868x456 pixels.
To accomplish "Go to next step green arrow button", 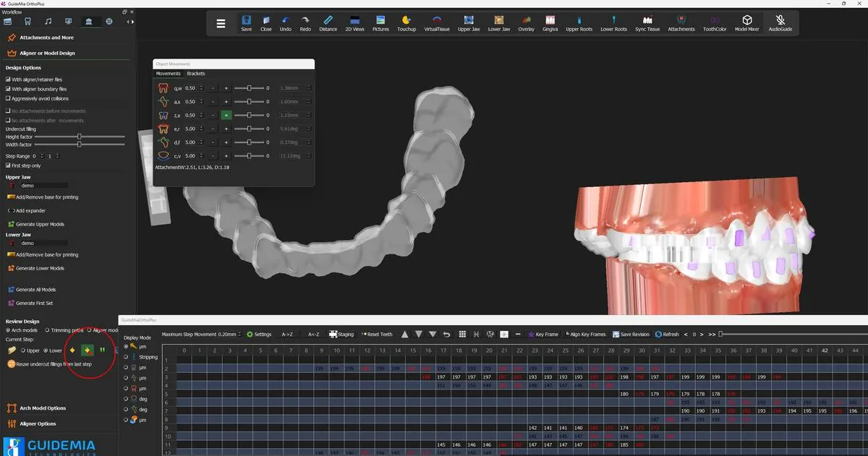I will point(87,350).
